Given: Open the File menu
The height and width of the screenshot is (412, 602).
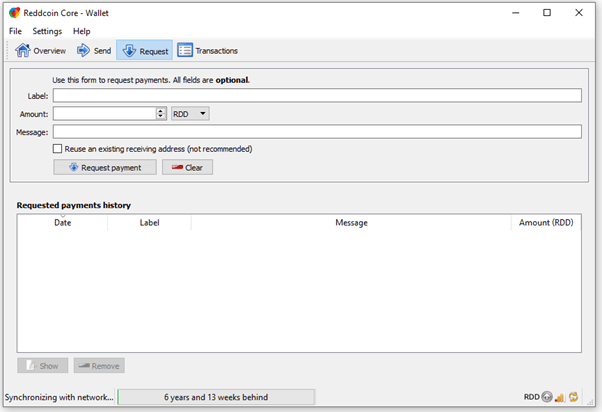Looking at the screenshot, I should point(15,31).
